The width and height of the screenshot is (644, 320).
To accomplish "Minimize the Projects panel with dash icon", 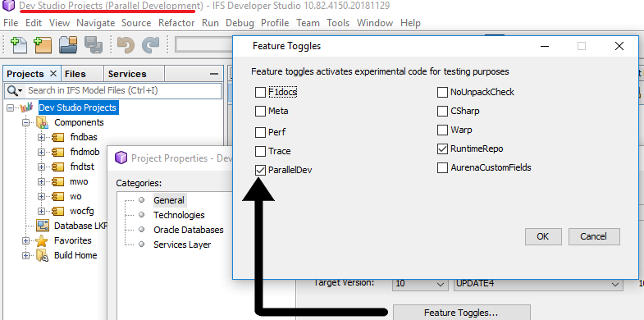I will (x=213, y=74).
